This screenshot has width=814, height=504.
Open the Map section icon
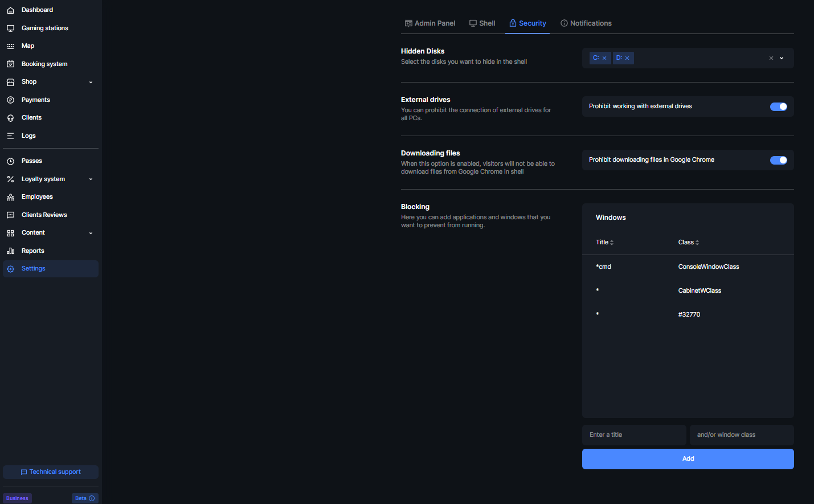[x=11, y=46]
